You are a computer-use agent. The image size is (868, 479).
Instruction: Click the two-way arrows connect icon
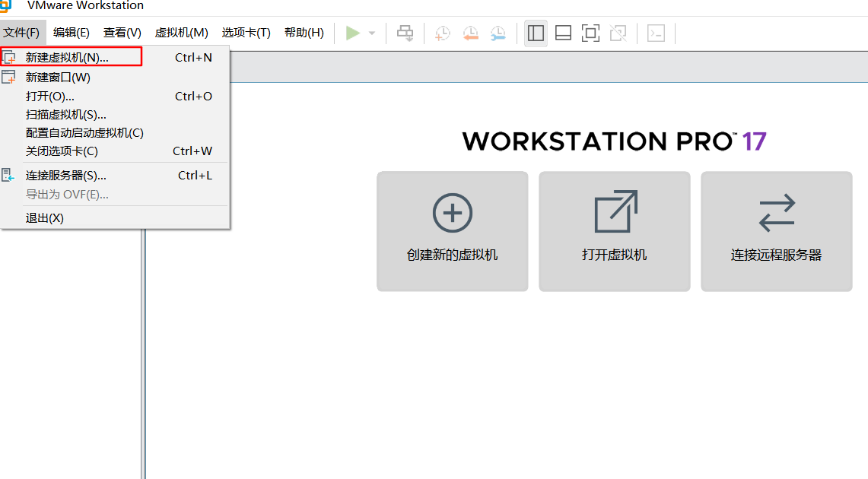point(777,213)
